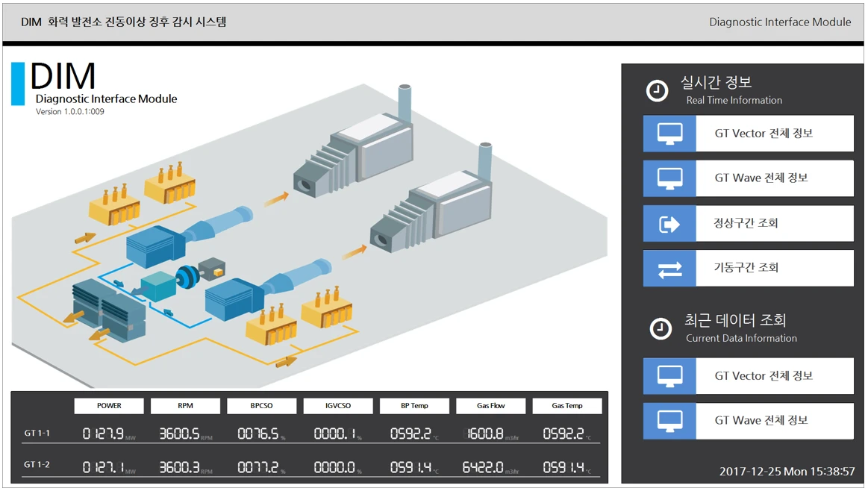Click monitor icon beside Real Time GT Vector
868x491 pixels.
click(x=669, y=134)
